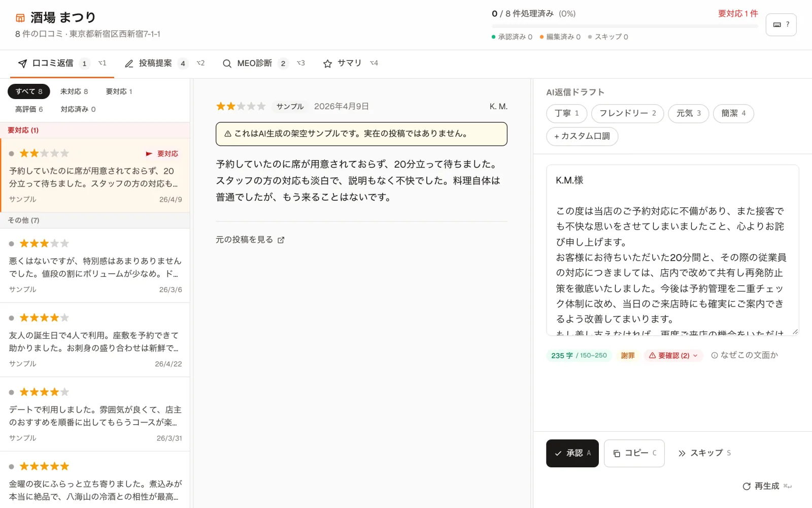
Task: Click the magnifier icon on MEO診断 tab
Action: (227, 63)
